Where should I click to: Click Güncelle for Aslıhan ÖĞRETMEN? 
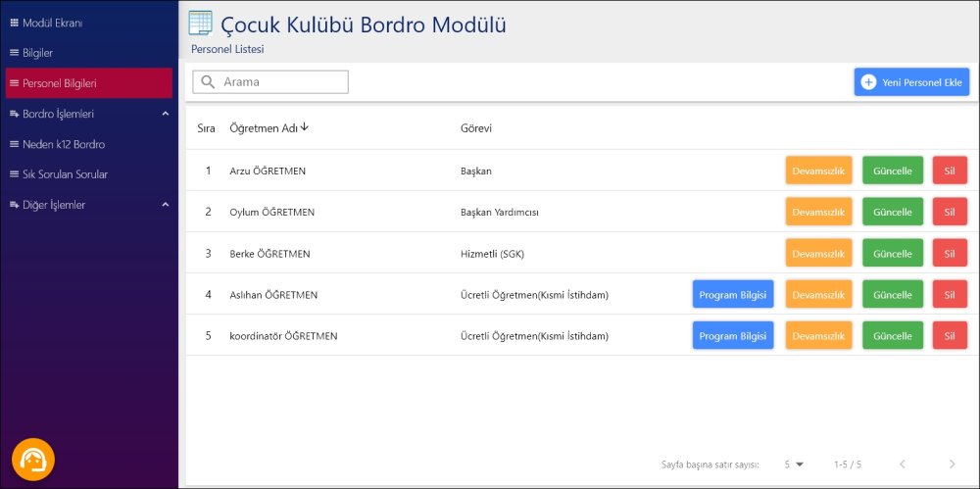pos(893,295)
